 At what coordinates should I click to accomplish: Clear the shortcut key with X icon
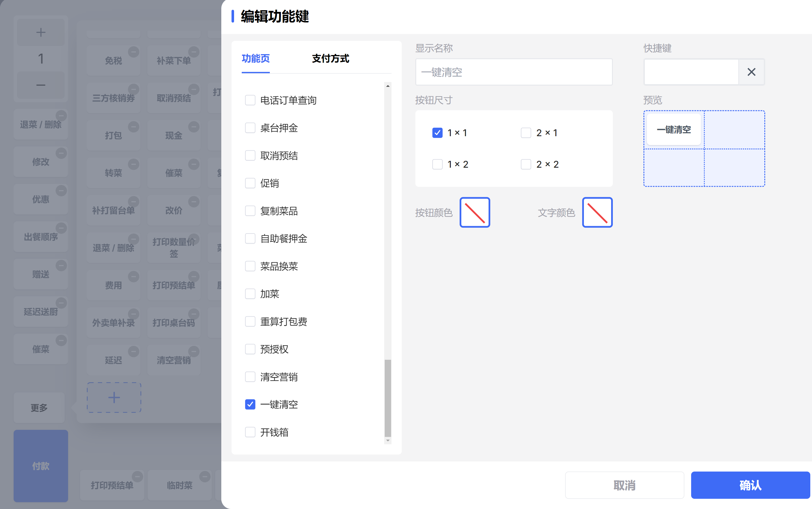coord(751,72)
